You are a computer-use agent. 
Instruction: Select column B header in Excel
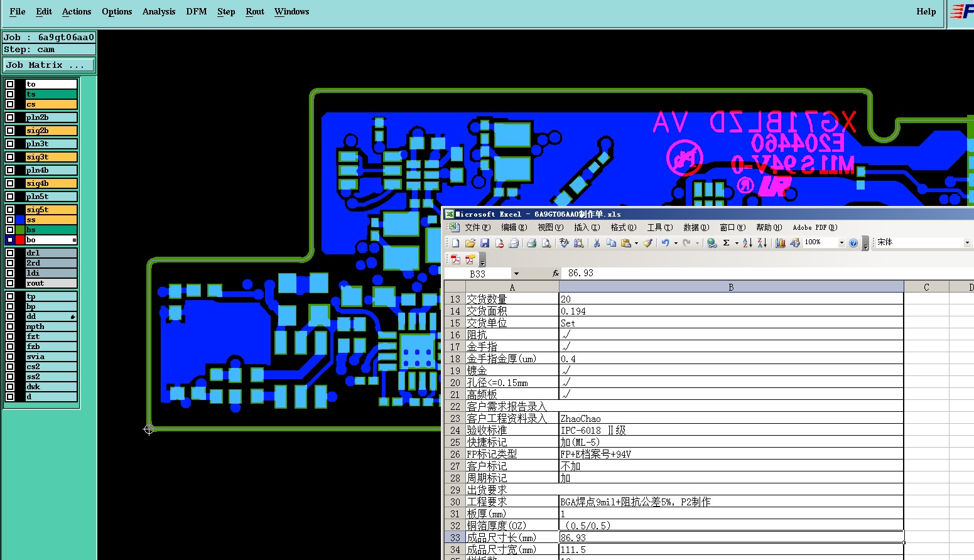tap(731, 287)
